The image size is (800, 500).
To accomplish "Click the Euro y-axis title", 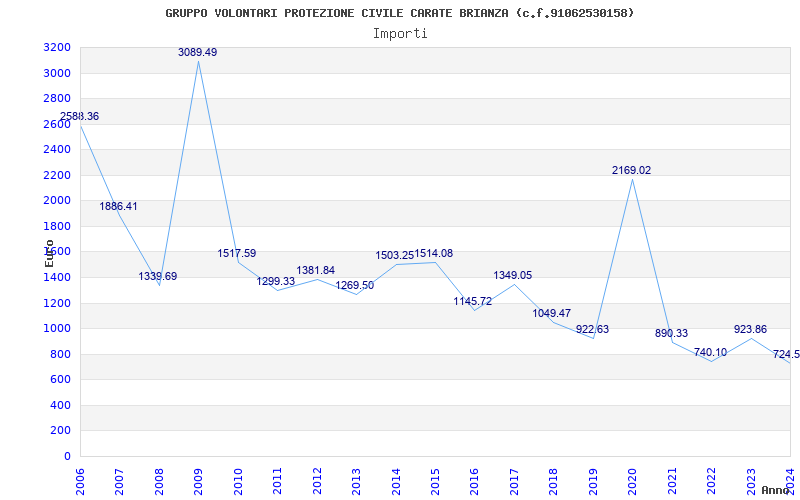I will point(49,253).
